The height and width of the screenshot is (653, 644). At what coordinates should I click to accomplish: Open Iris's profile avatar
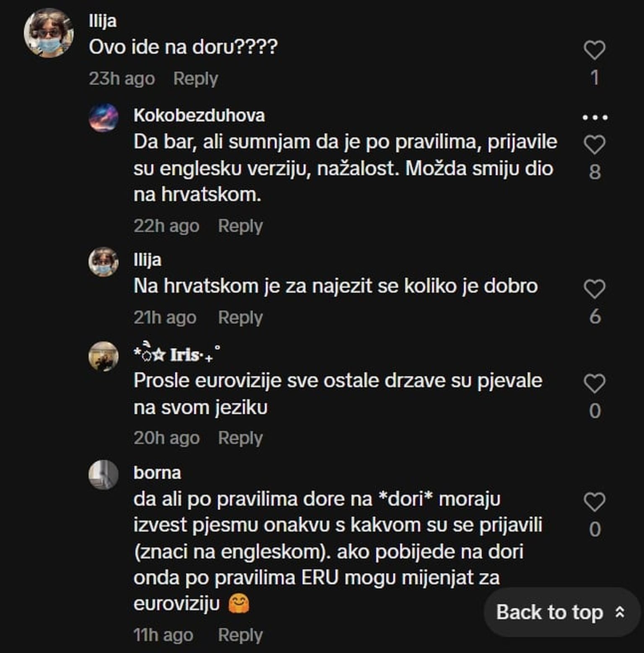tap(104, 356)
